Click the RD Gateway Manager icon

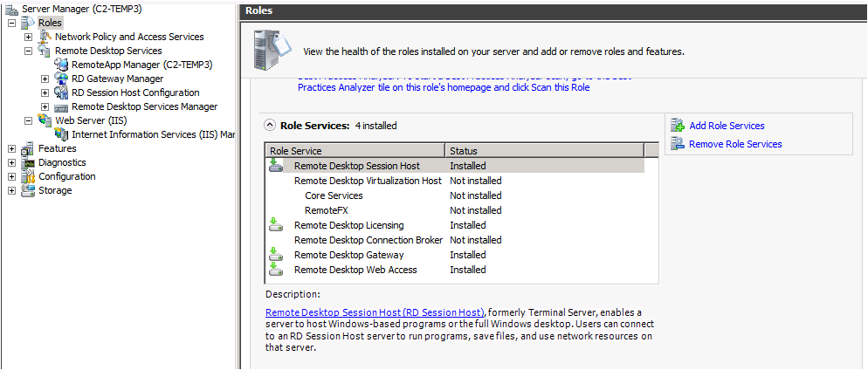pos(61,79)
